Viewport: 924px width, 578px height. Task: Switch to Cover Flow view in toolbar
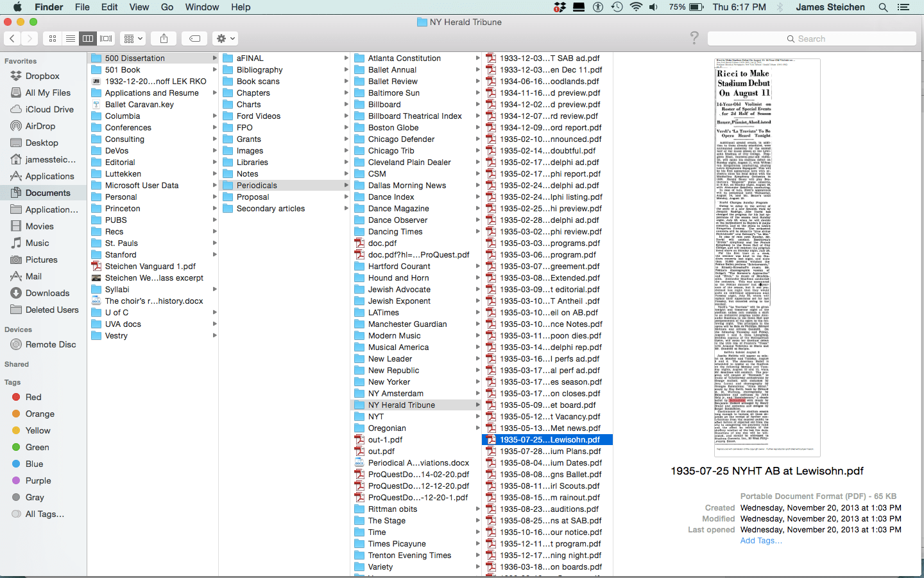[x=106, y=39]
